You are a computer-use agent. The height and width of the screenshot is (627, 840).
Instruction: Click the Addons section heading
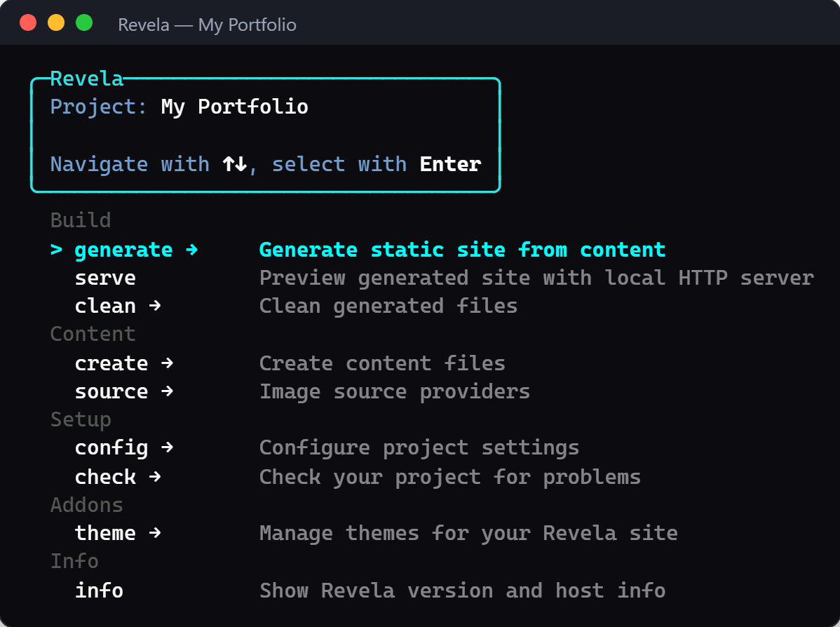(x=87, y=506)
